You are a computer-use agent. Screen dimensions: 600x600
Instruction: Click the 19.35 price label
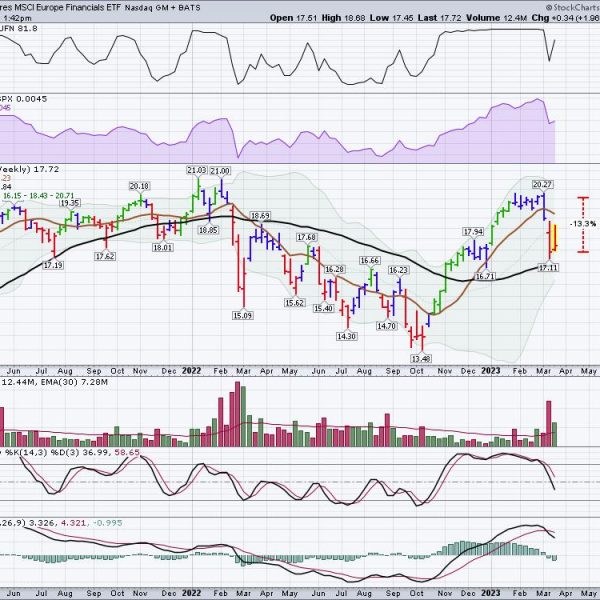[x=70, y=203]
